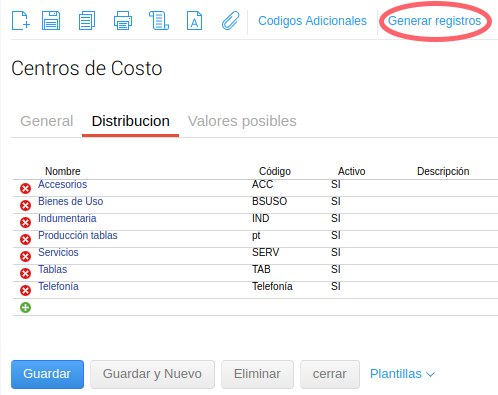Open the Accesorios link
The image size is (498, 395).
tap(62, 184)
